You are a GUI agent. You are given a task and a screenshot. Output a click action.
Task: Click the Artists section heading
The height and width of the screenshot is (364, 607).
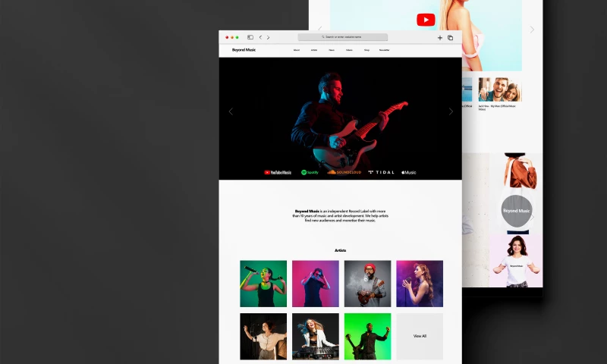[340, 251]
